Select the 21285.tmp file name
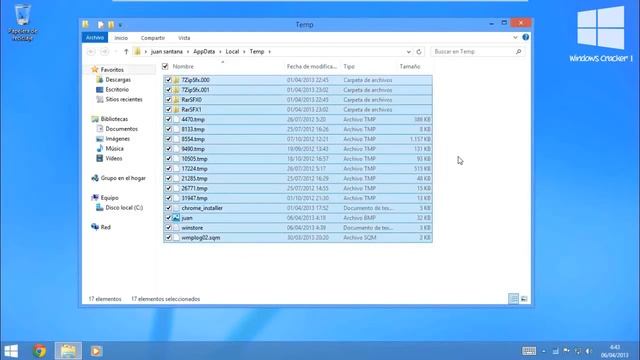 (194, 178)
